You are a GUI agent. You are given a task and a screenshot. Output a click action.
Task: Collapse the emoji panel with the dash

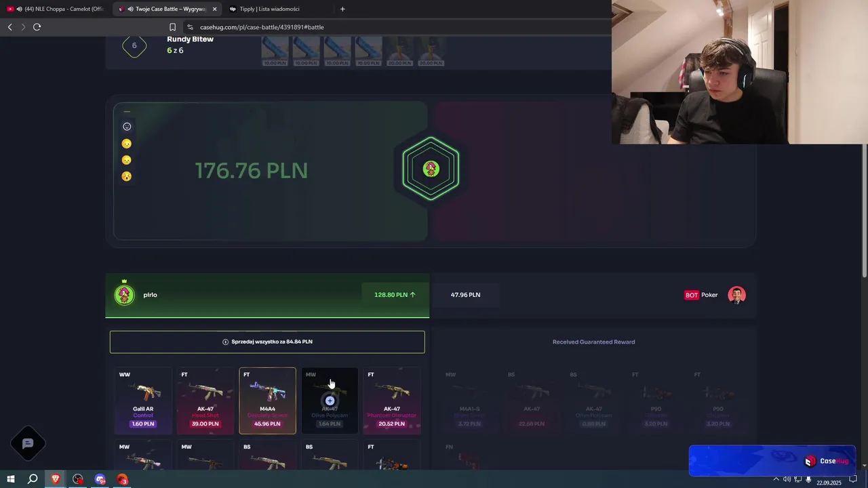(127, 112)
